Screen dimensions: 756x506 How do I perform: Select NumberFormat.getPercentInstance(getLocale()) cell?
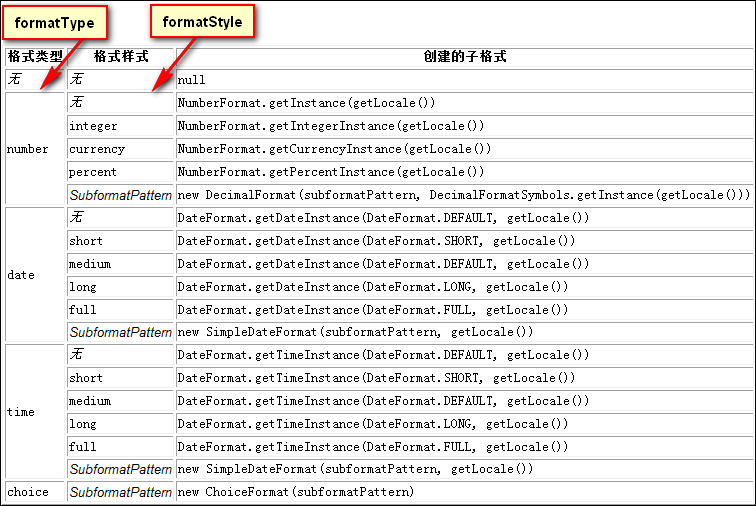pos(465,172)
